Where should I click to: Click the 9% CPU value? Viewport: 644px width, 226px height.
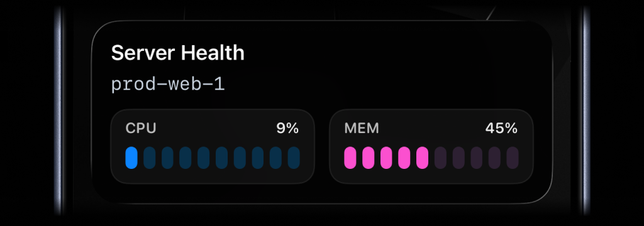[287, 129]
